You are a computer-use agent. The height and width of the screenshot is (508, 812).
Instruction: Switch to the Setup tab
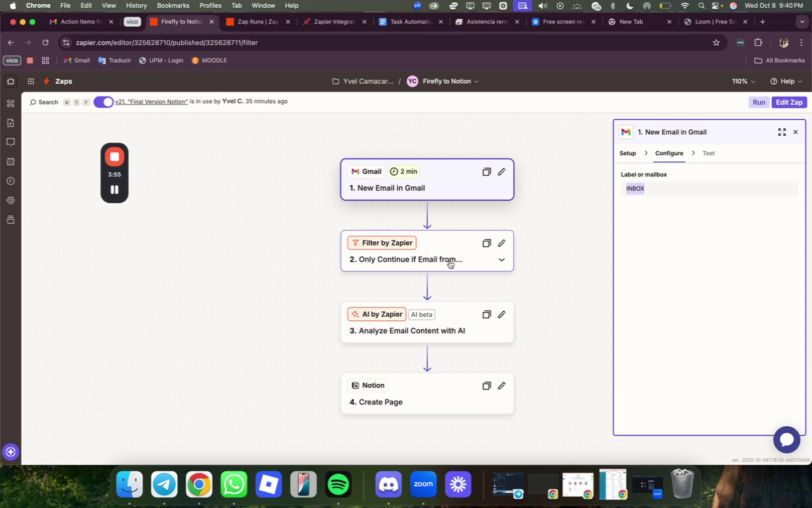point(627,153)
